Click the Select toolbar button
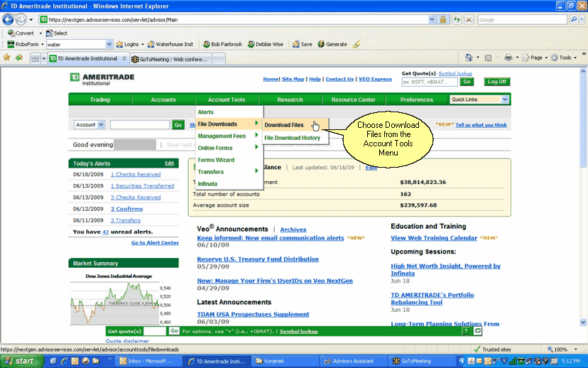The height and width of the screenshot is (368, 588). tap(57, 33)
